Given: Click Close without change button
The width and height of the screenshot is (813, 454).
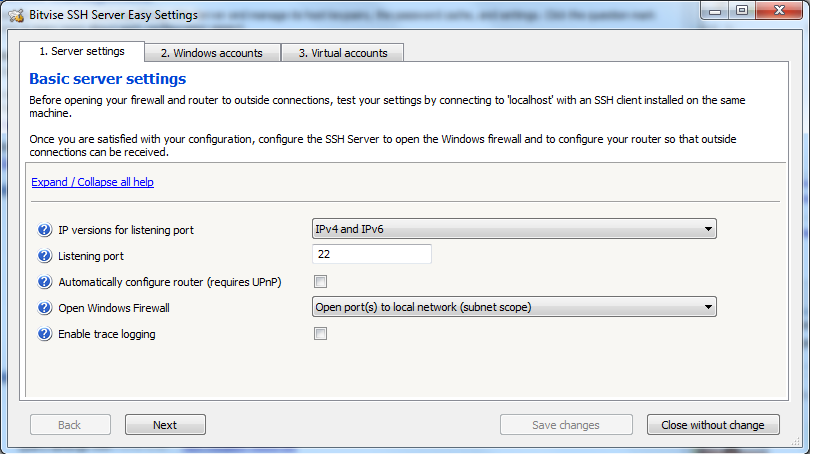Looking at the screenshot, I should click(713, 425).
